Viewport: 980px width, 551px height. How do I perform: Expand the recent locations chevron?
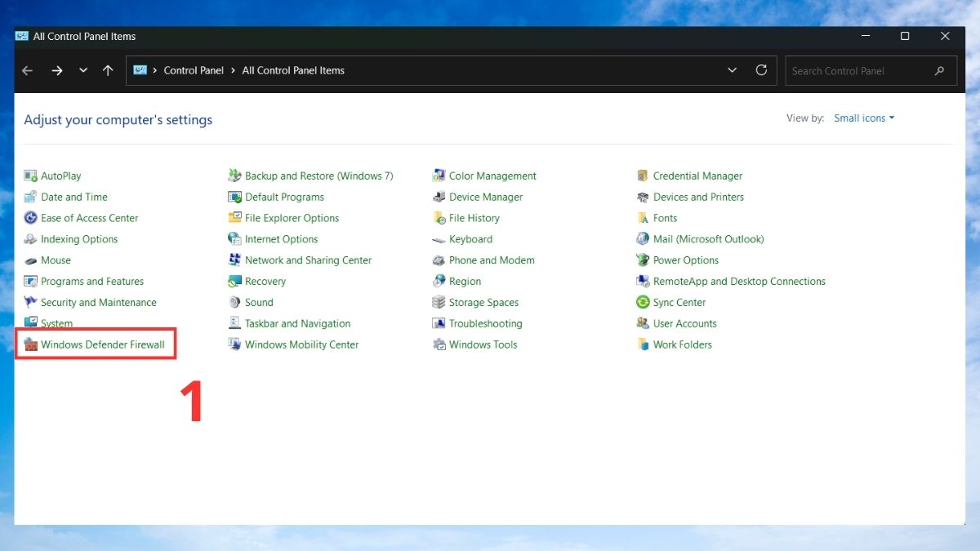pos(83,71)
